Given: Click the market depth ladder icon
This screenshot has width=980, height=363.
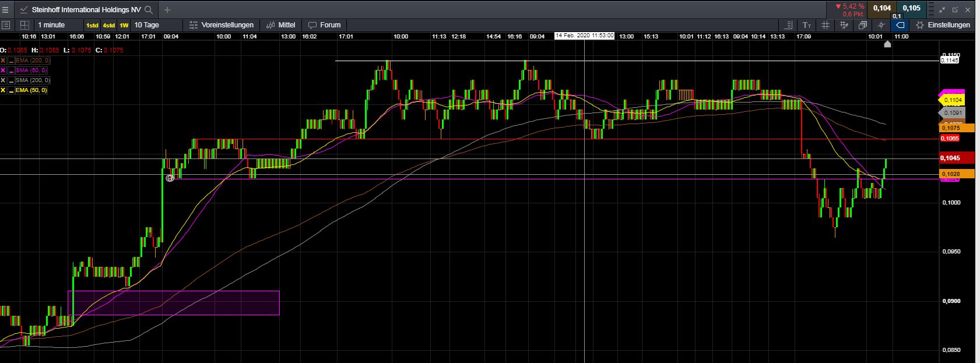Looking at the screenshot, I should click(930, 10).
